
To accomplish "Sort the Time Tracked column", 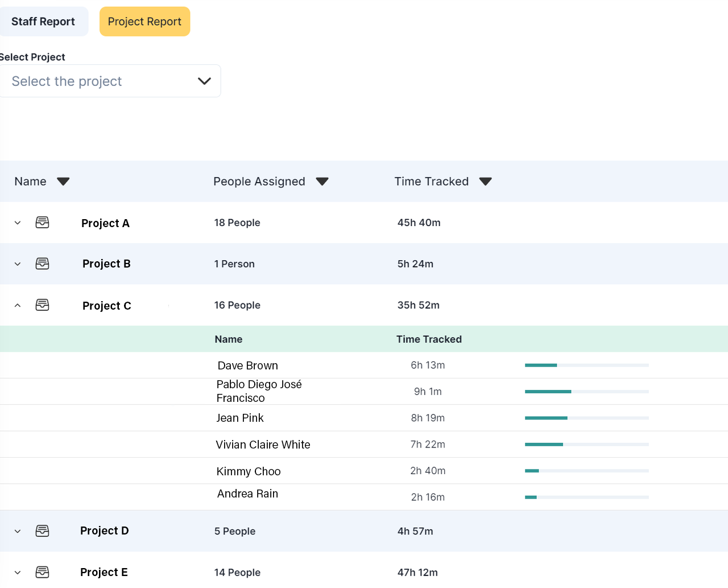I will pyautogui.click(x=486, y=181).
